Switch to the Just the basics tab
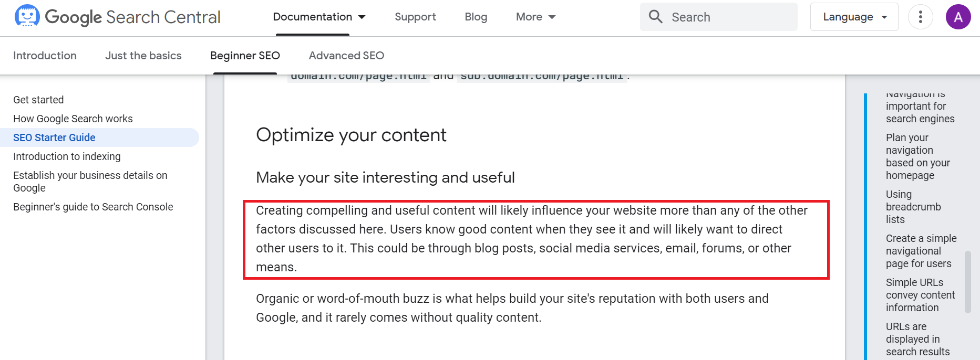 pos(143,56)
